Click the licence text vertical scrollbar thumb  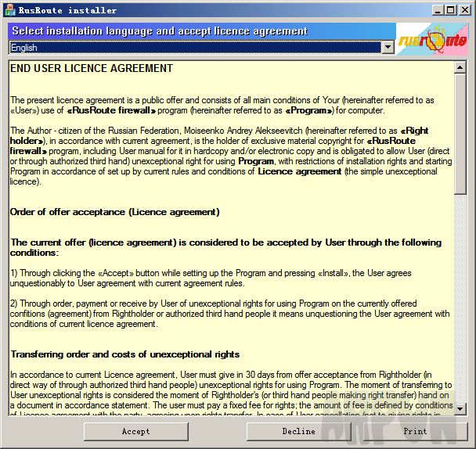(460, 134)
